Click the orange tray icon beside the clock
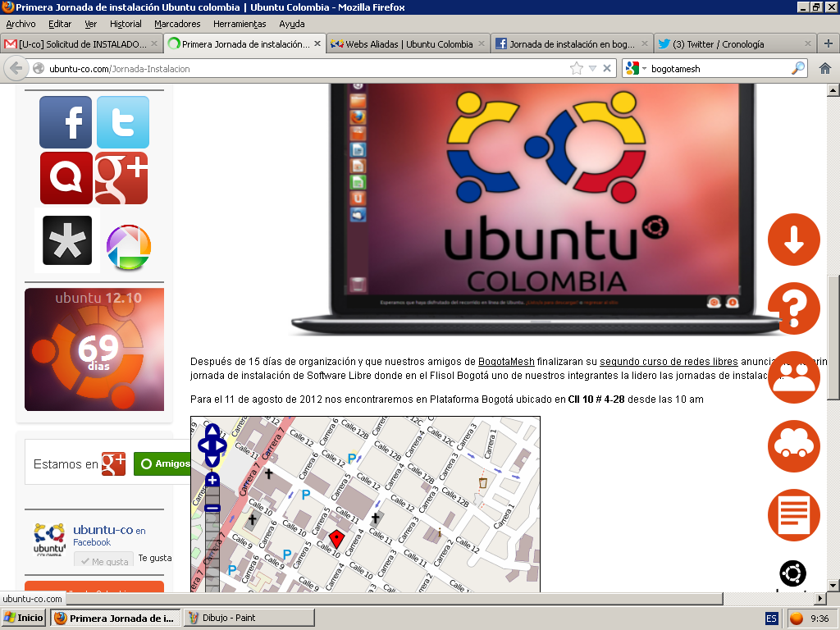The width and height of the screenshot is (840, 630). click(797, 619)
